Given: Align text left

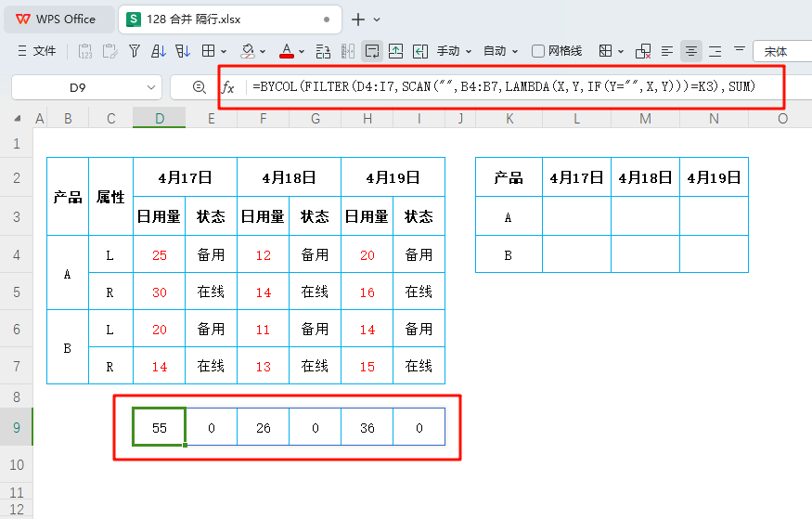Looking at the screenshot, I should click(667, 51).
